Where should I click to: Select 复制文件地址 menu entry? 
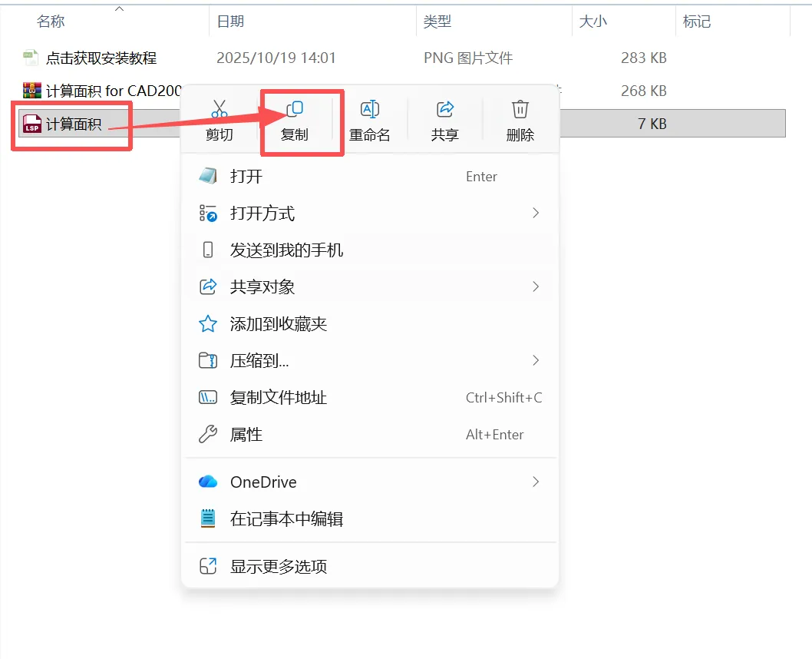click(370, 397)
